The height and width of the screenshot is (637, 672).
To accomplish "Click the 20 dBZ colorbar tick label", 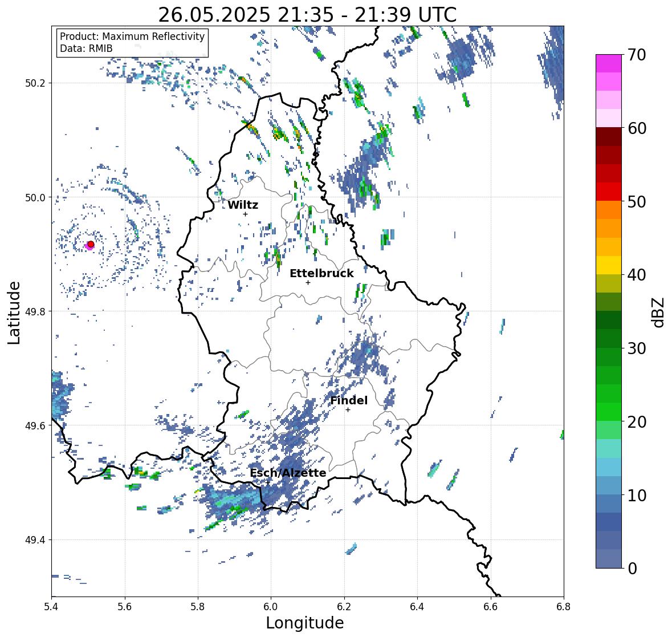I will [637, 421].
